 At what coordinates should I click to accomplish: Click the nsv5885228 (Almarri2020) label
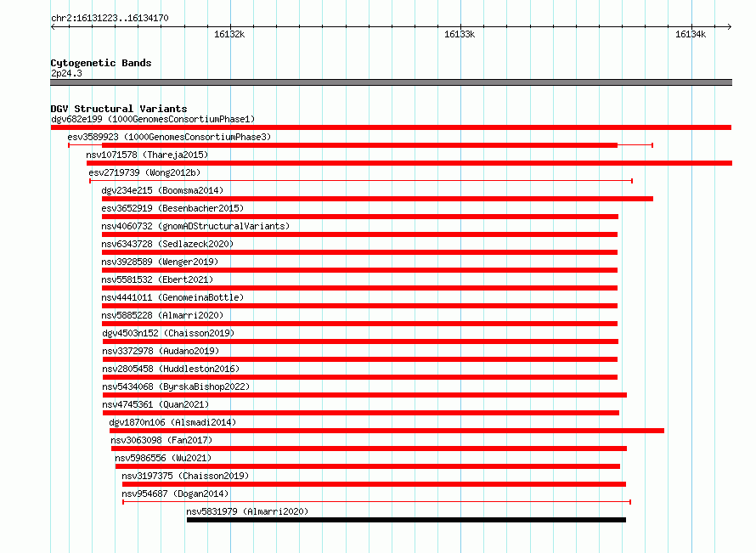coord(162,315)
